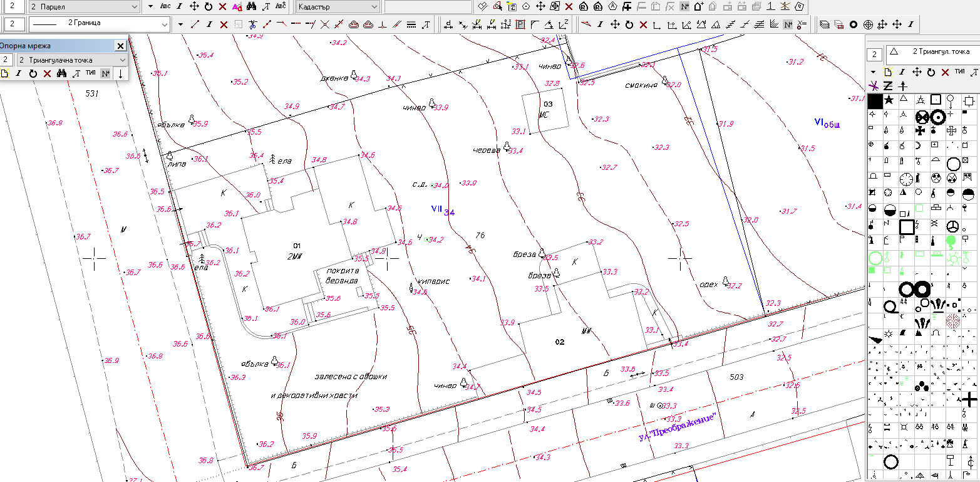The image size is (980, 482).
Task: Click the pentagon A icon in the top toolbar
Action: coord(612,6)
